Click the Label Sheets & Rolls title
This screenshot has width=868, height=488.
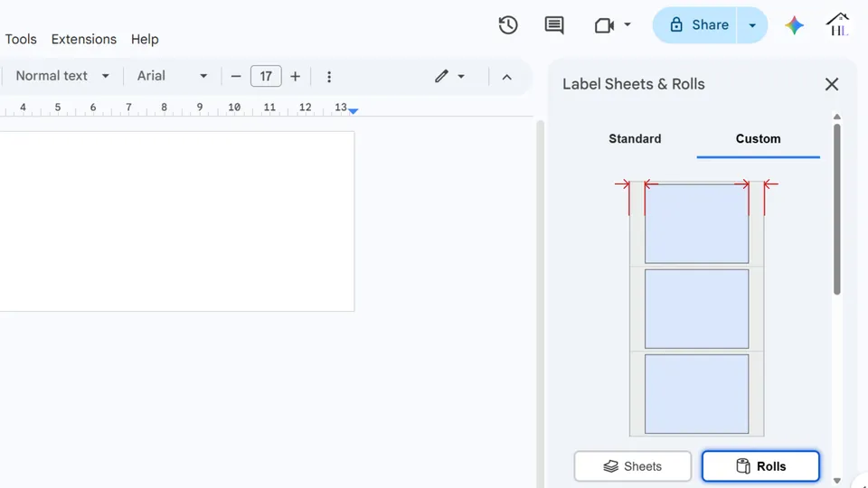[633, 84]
